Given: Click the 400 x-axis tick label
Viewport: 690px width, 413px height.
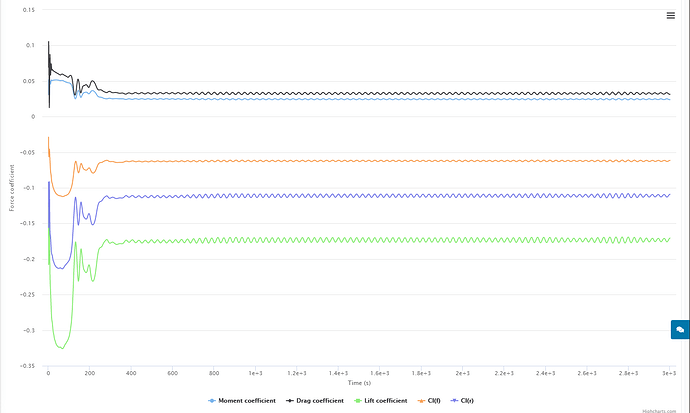Looking at the screenshot, I should (131, 373).
